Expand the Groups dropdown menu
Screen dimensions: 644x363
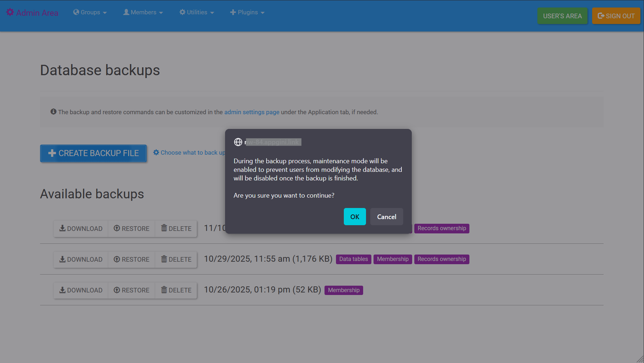(90, 12)
